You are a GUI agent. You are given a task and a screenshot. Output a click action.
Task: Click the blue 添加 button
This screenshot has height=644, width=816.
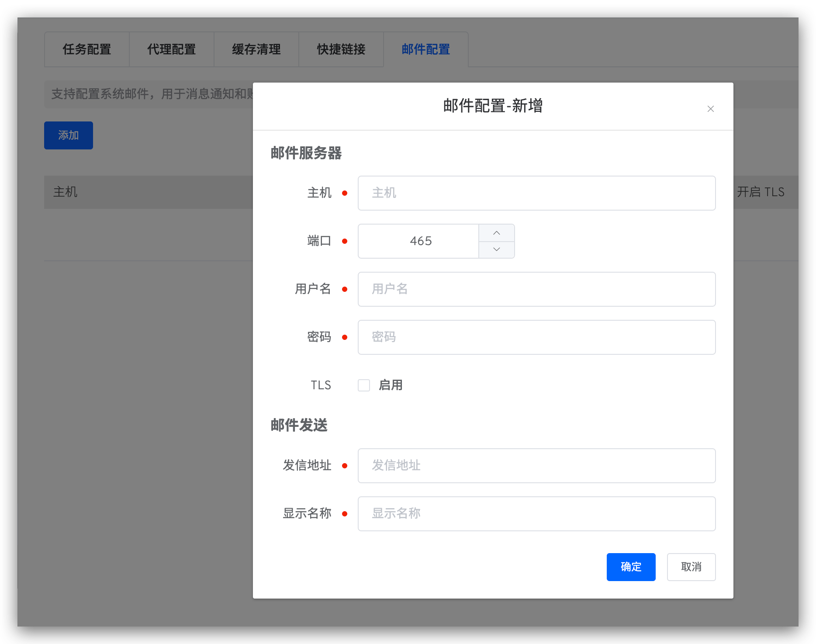[68, 135]
